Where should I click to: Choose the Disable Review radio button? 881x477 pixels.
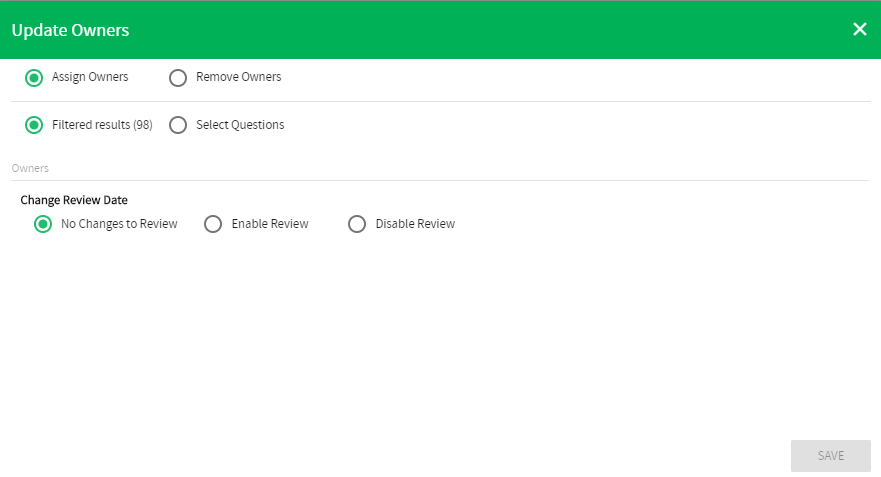pyautogui.click(x=357, y=224)
